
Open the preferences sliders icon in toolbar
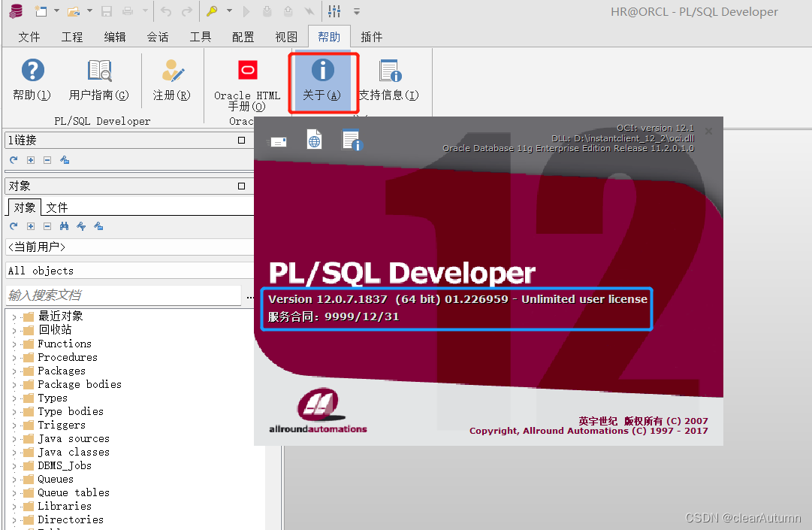(x=334, y=11)
